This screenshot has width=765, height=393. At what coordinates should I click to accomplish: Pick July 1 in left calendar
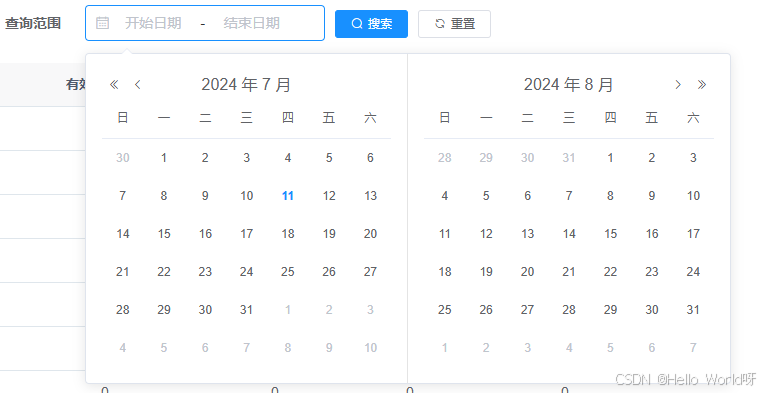click(x=164, y=158)
